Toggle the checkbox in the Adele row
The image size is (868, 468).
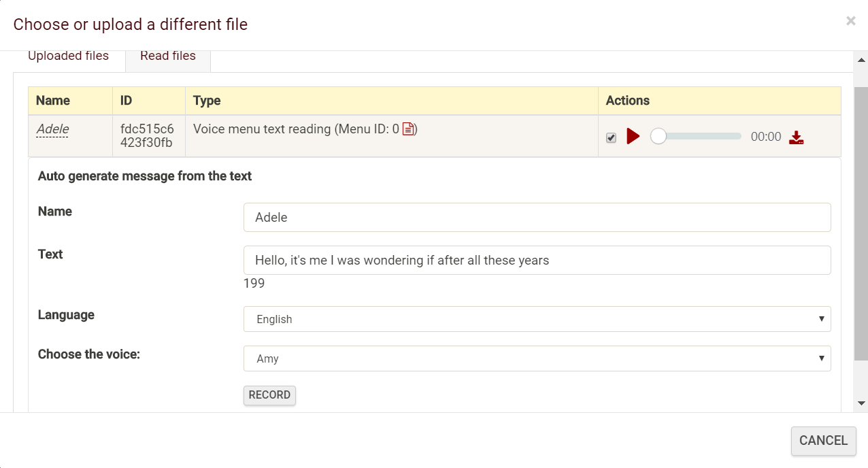pyautogui.click(x=611, y=138)
